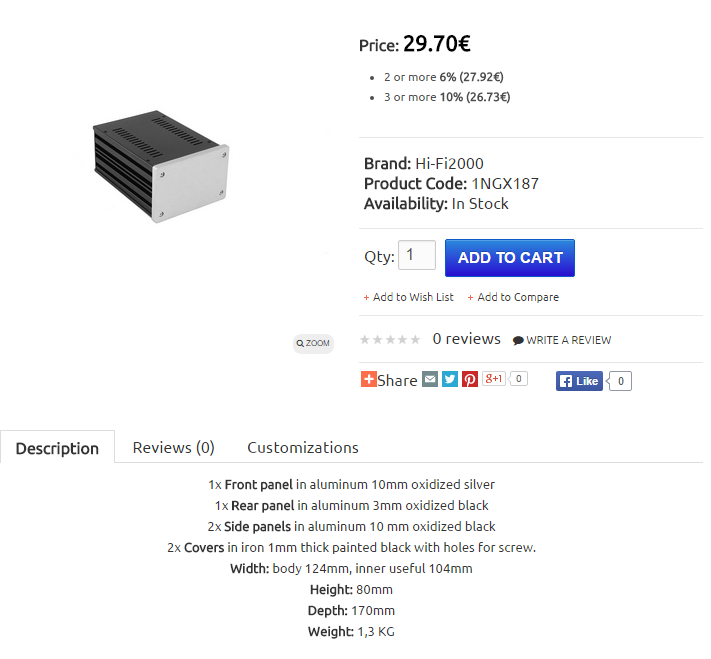
Task: Select the Description tab
Action: [x=57, y=447]
